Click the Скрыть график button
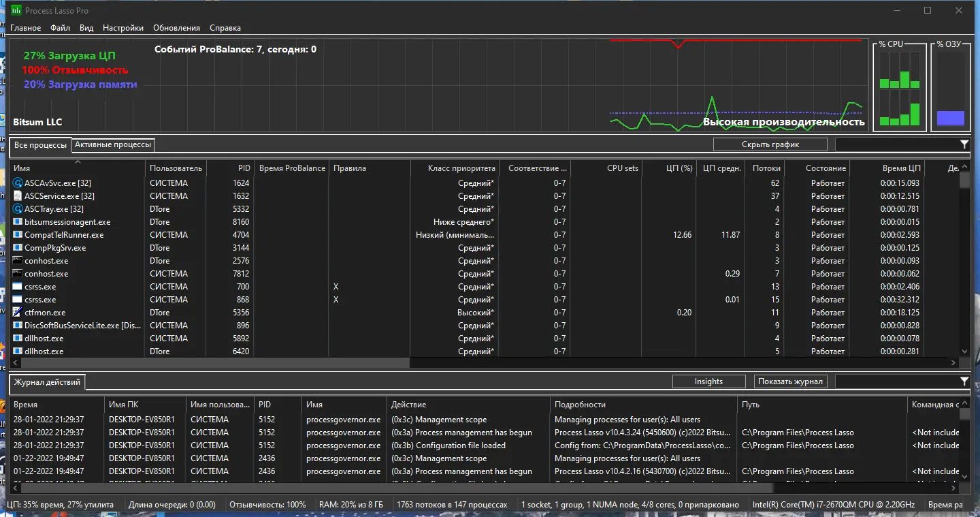This screenshot has height=517, width=980. (770, 144)
